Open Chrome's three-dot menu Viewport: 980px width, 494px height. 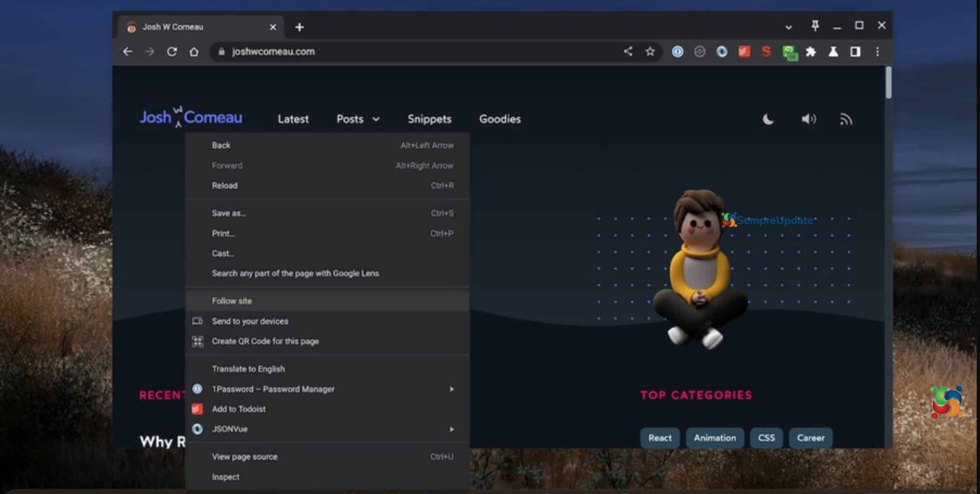click(877, 52)
